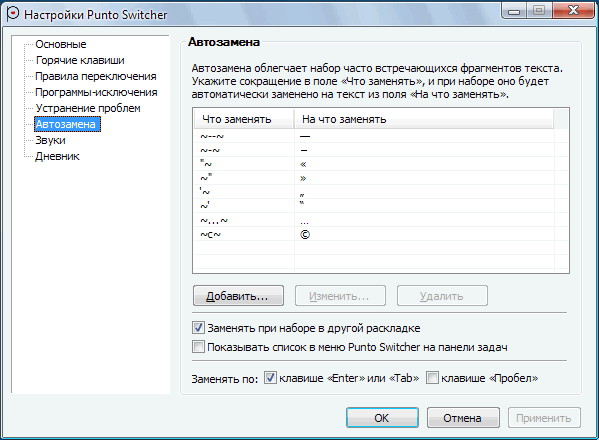Minimize the settings window
Viewport: 599px width, 440px height.
click(x=514, y=10)
